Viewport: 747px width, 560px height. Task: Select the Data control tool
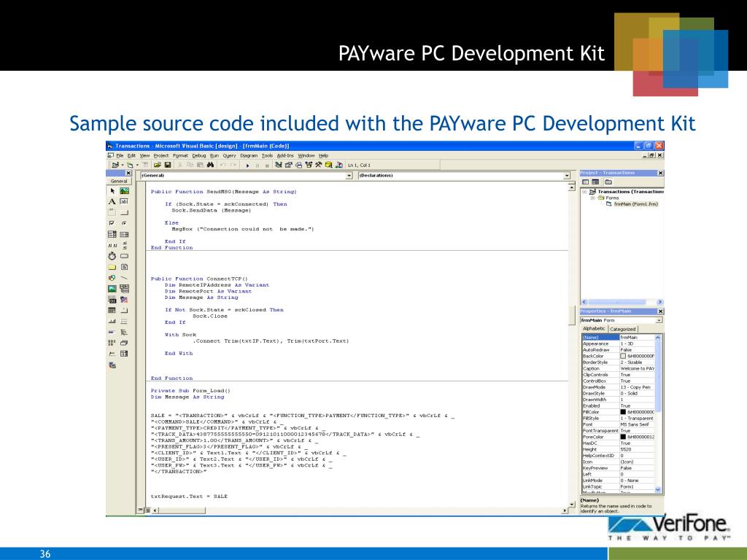pyautogui.click(x=124, y=289)
